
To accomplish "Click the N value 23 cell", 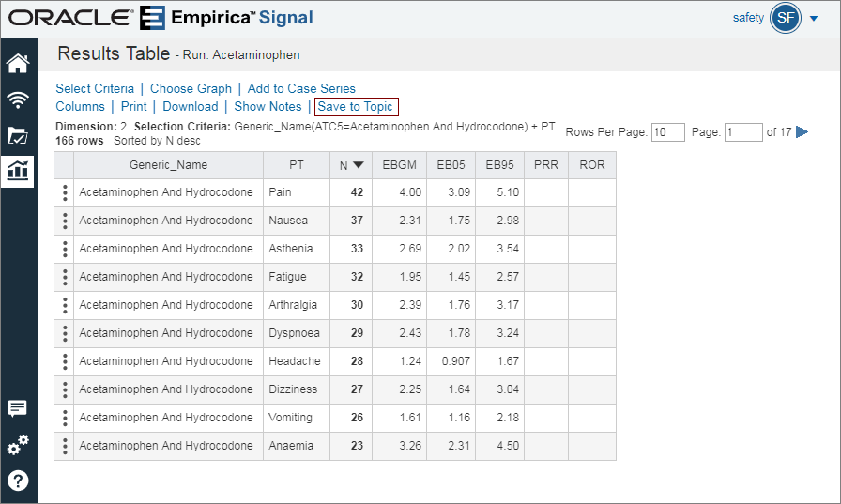I will point(351,446).
